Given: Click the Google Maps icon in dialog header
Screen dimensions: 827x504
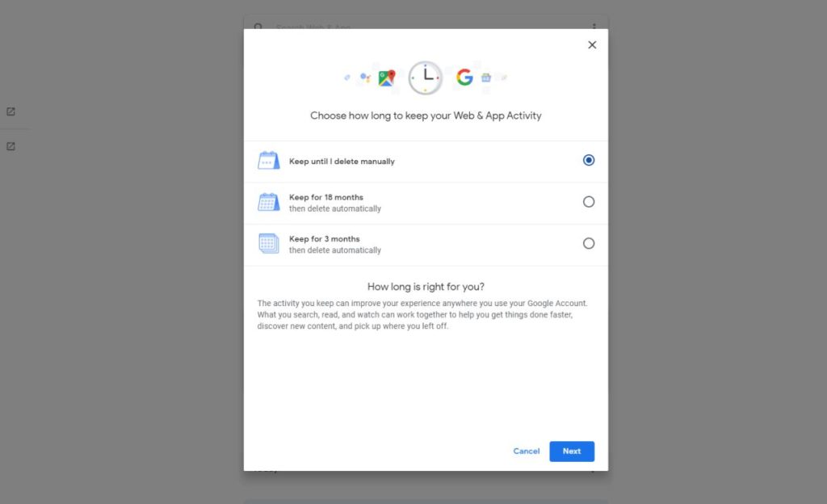Looking at the screenshot, I should point(387,78).
